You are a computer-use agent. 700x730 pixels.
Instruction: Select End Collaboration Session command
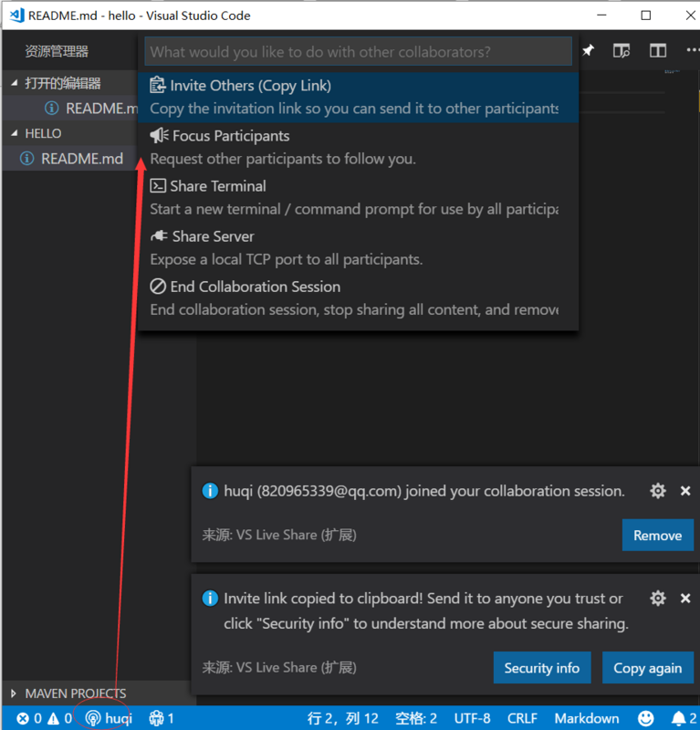pos(358,298)
